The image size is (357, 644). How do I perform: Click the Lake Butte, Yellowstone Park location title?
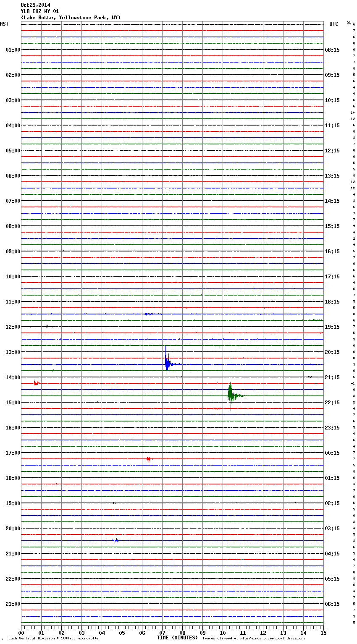71,18
